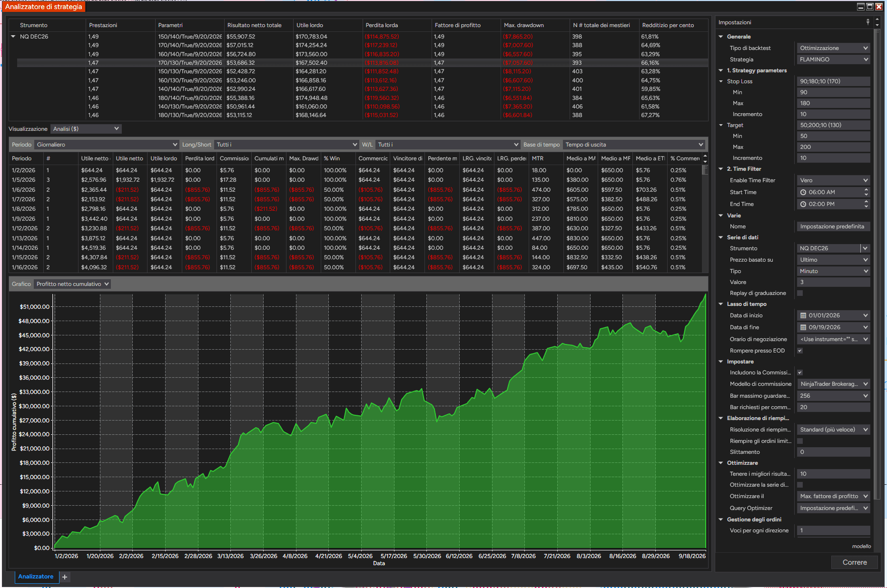Collapse 1. Strategy parameters section
This screenshot has height=588, width=887.
(x=721, y=70)
